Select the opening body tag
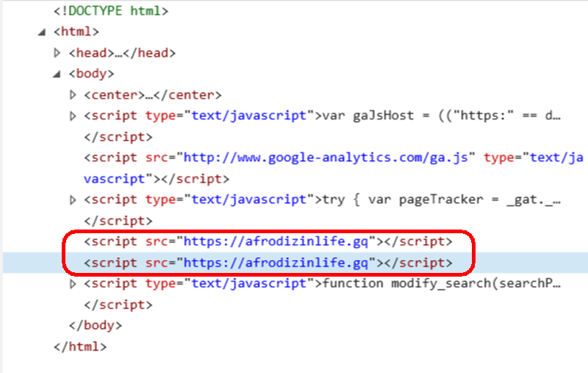This screenshot has width=588, height=373. (x=91, y=74)
